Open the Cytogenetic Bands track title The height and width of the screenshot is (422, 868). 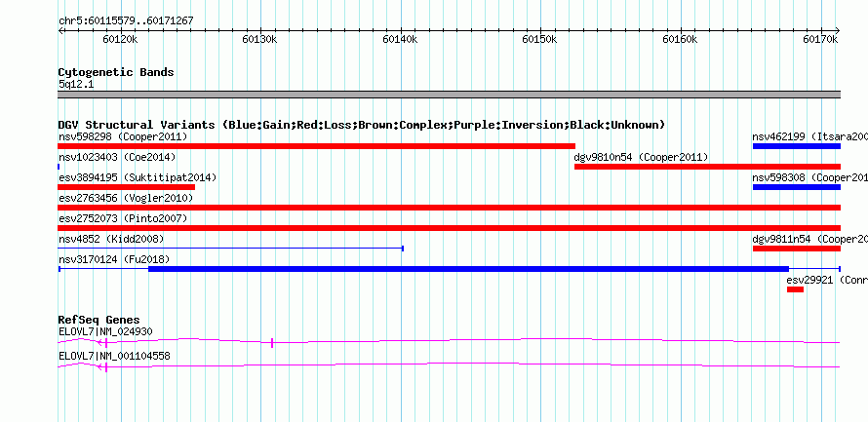(116, 72)
